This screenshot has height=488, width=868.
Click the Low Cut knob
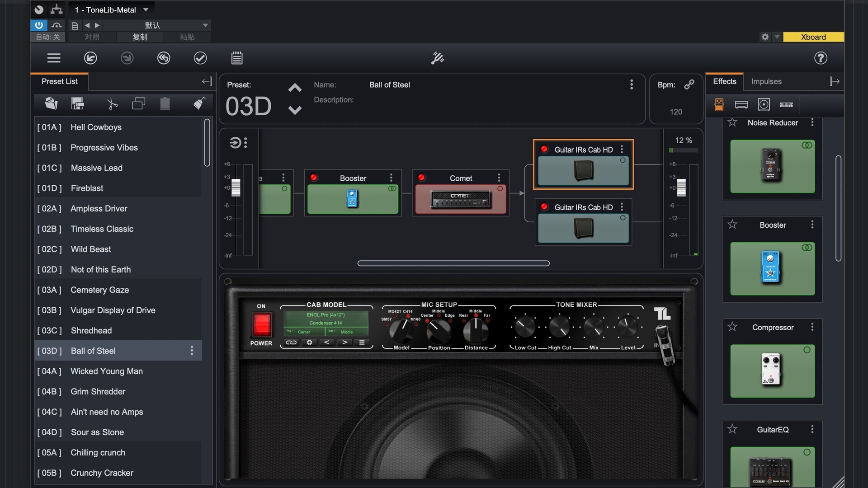point(525,327)
